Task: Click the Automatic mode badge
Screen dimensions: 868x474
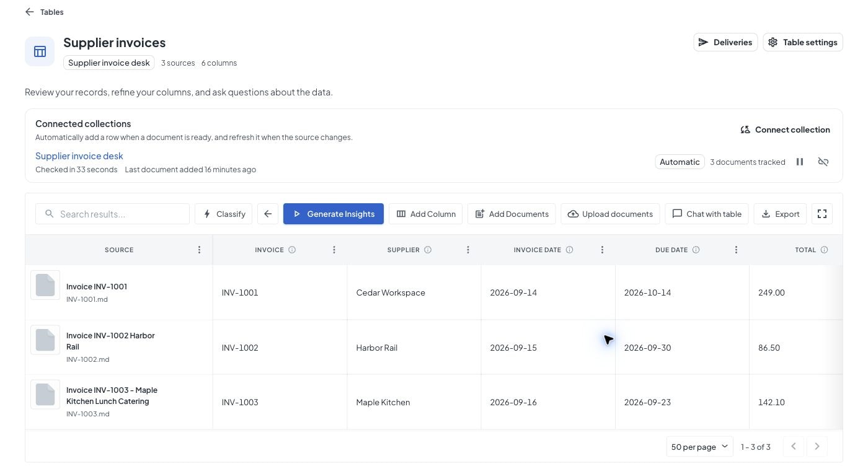Action: pos(680,162)
